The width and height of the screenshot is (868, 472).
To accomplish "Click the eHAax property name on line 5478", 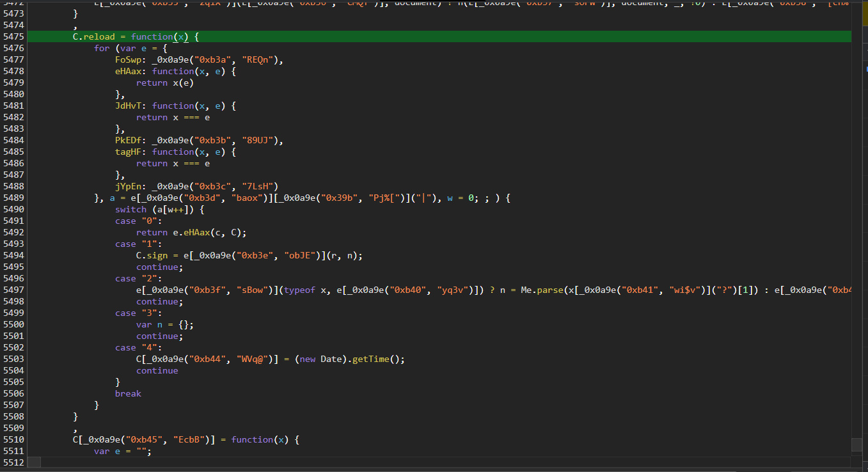I will click(x=128, y=71).
